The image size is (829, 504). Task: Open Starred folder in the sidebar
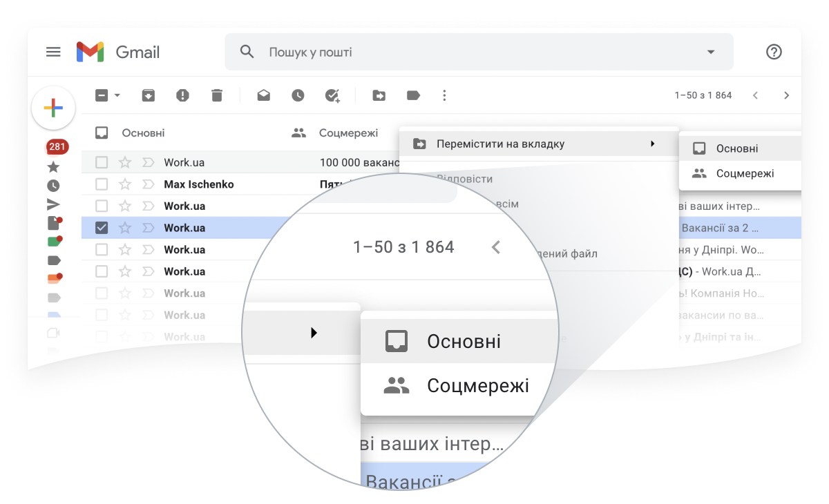pos(53,167)
